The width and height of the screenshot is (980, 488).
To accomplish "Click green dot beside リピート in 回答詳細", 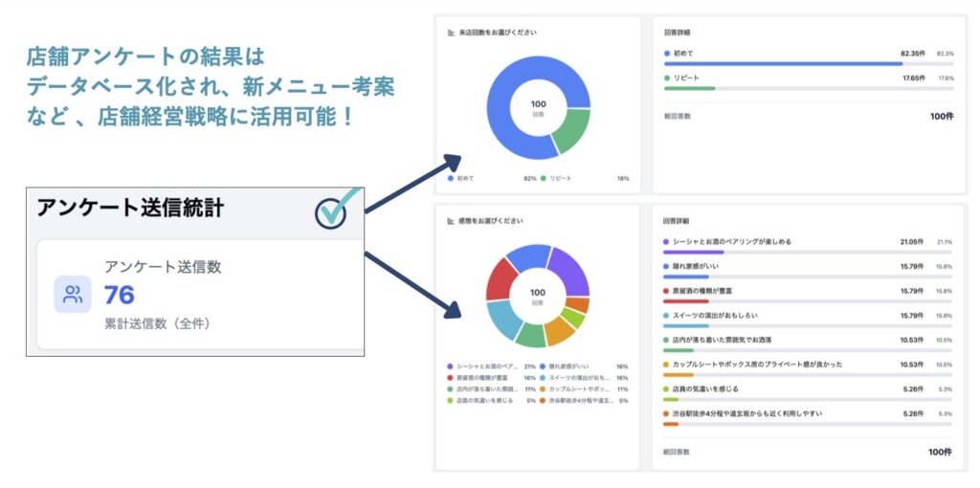I will tap(666, 78).
